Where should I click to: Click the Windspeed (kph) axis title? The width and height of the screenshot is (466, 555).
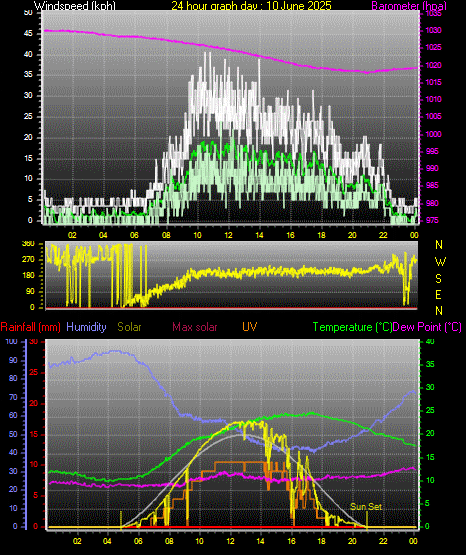tap(75, 5)
